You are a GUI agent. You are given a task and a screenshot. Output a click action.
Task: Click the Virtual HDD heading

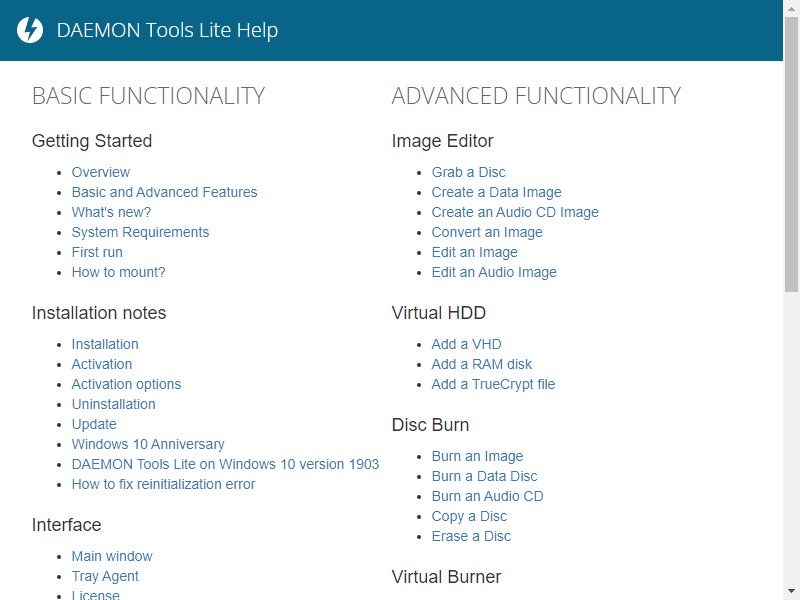438,313
